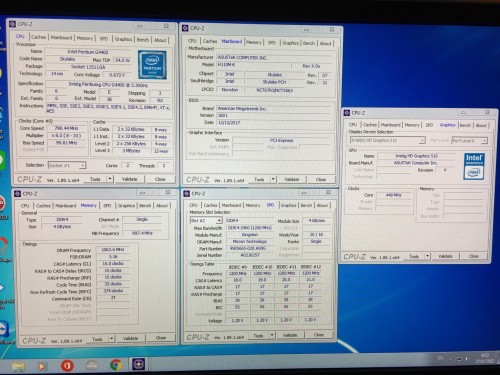The image size is (500, 375).
Task: Open the Slot #2 memory slot dropdown
Action: point(205,220)
